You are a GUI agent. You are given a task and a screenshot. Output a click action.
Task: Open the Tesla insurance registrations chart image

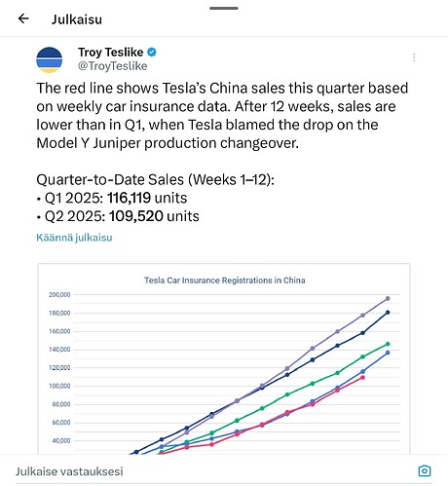(x=224, y=358)
